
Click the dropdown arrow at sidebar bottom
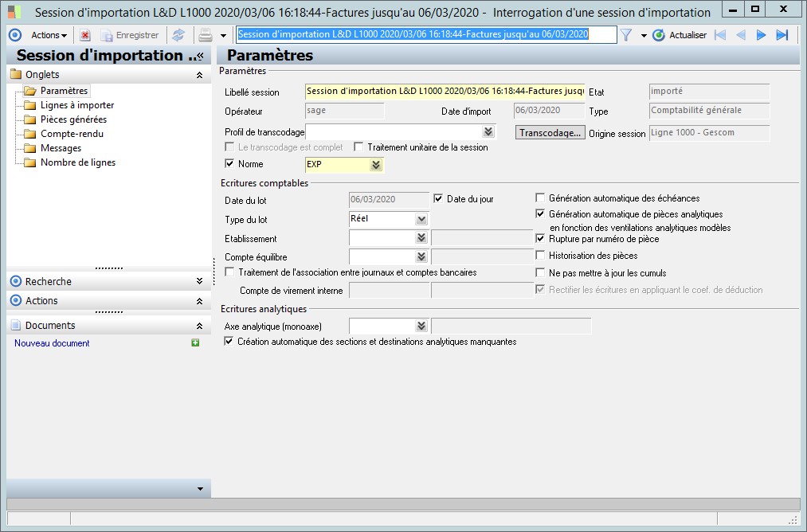click(200, 489)
